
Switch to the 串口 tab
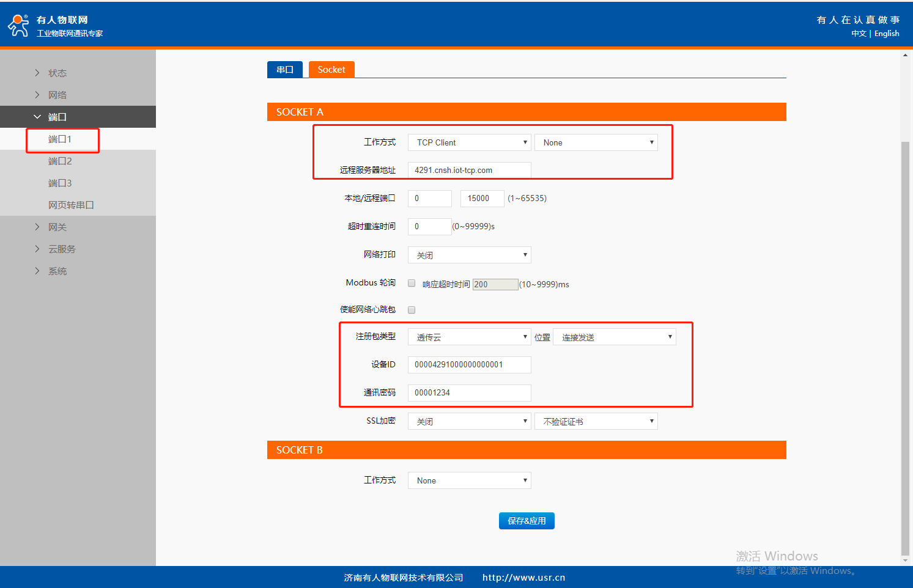285,70
